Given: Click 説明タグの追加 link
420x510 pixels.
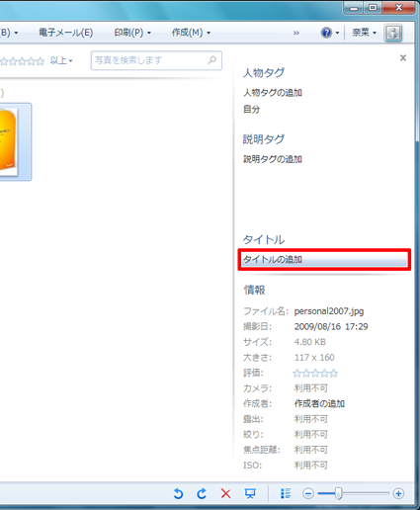Looking at the screenshot, I should click(273, 159).
